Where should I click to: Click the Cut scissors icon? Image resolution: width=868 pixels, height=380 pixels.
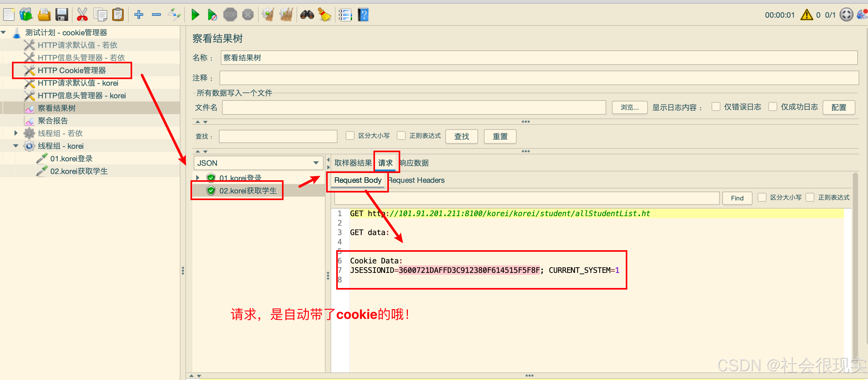[x=82, y=15]
